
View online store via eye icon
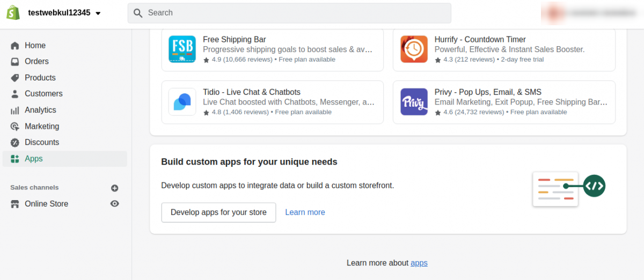[114, 204]
